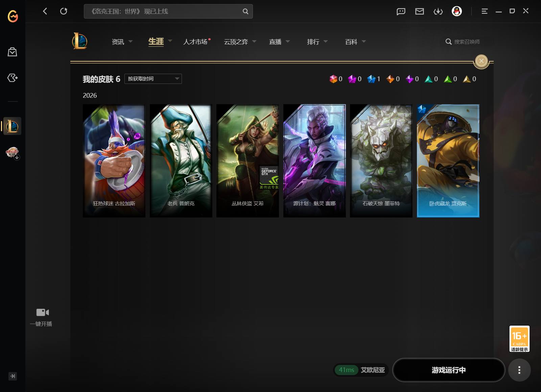The width and height of the screenshot is (541, 392).
Task: Switch to the 生涯 tab
Action: [x=156, y=42]
